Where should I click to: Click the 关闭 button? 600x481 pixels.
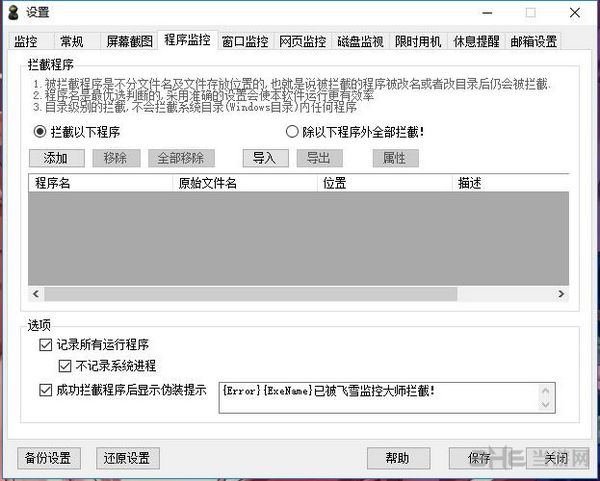click(557, 458)
